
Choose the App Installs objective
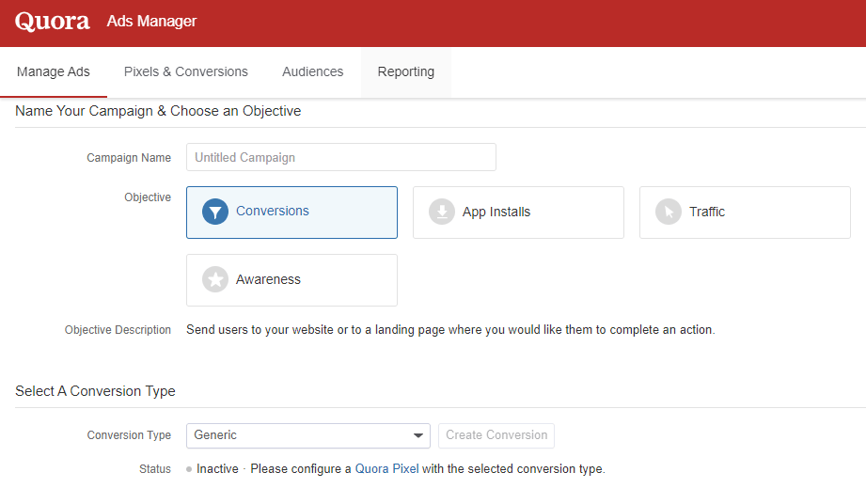tap(518, 213)
